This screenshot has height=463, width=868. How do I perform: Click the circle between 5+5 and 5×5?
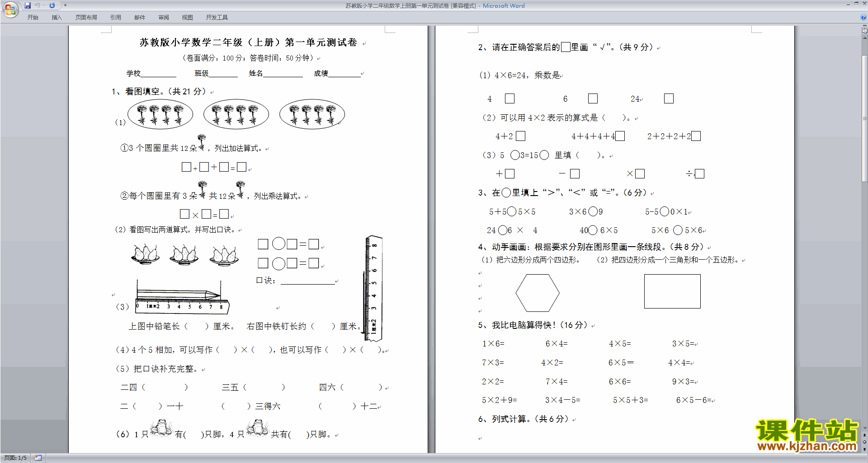point(511,211)
